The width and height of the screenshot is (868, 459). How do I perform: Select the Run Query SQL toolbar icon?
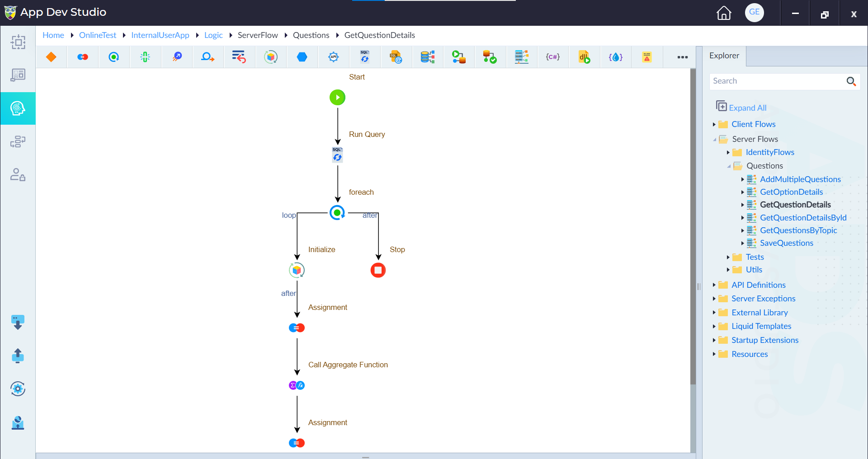pyautogui.click(x=364, y=57)
